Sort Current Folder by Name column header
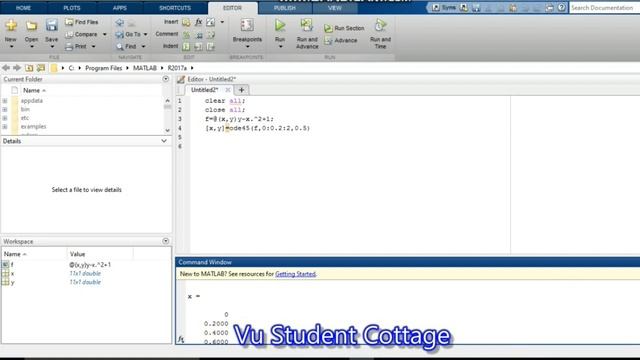Screen dimensions: 640x360 click(34, 90)
